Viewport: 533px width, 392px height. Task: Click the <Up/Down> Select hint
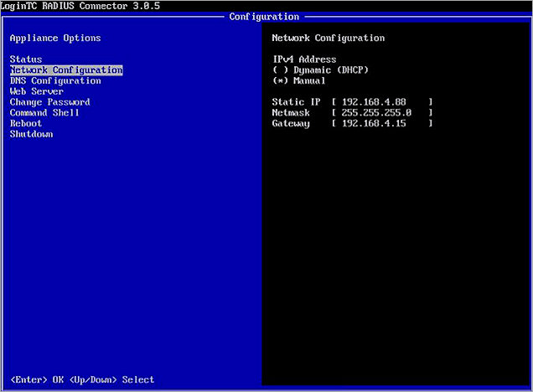pyautogui.click(x=111, y=379)
